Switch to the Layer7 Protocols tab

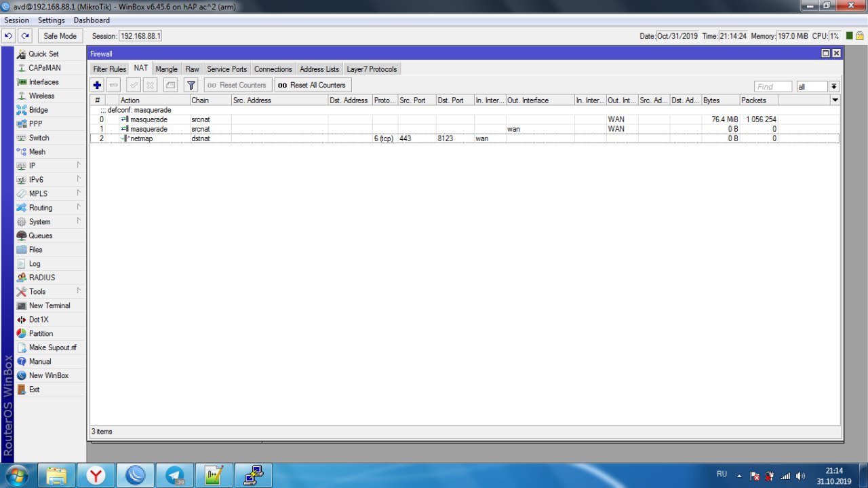tap(372, 69)
